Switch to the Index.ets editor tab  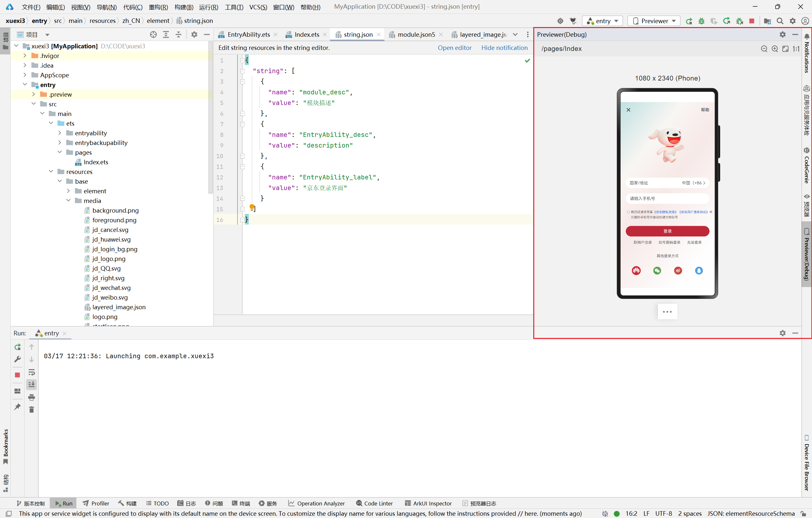pyautogui.click(x=306, y=34)
